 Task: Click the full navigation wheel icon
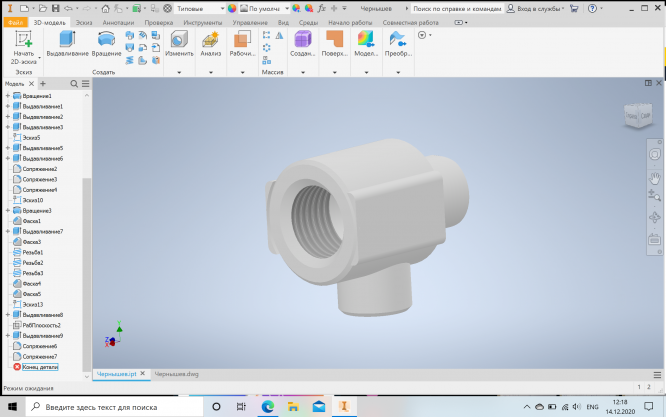[655, 155]
